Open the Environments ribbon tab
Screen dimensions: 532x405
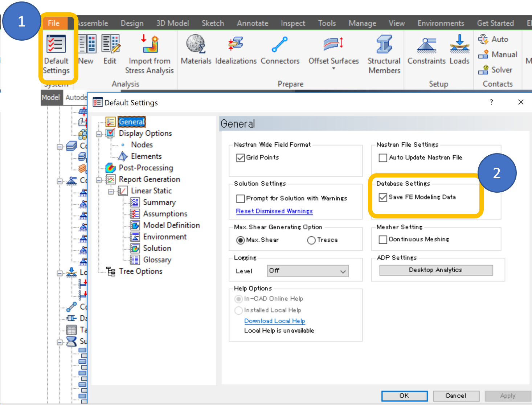coord(440,23)
